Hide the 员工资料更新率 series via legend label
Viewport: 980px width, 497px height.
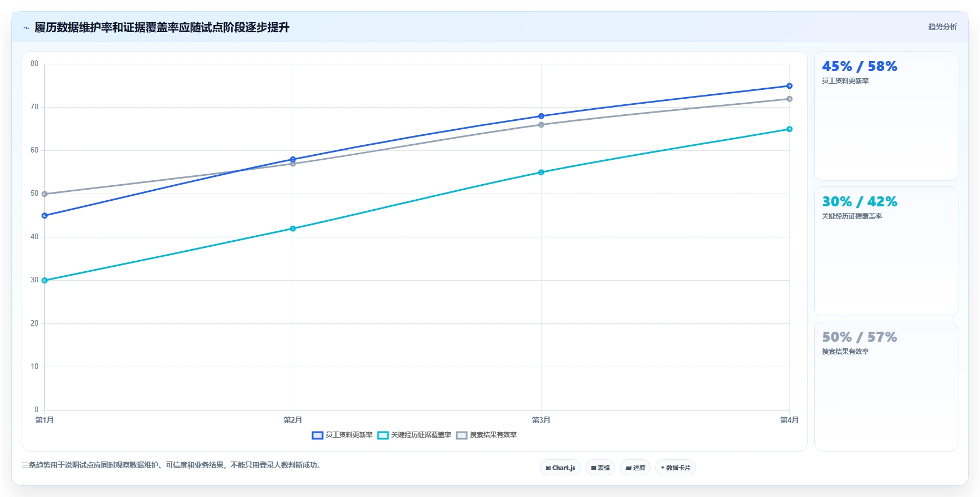tap(349, 435)
